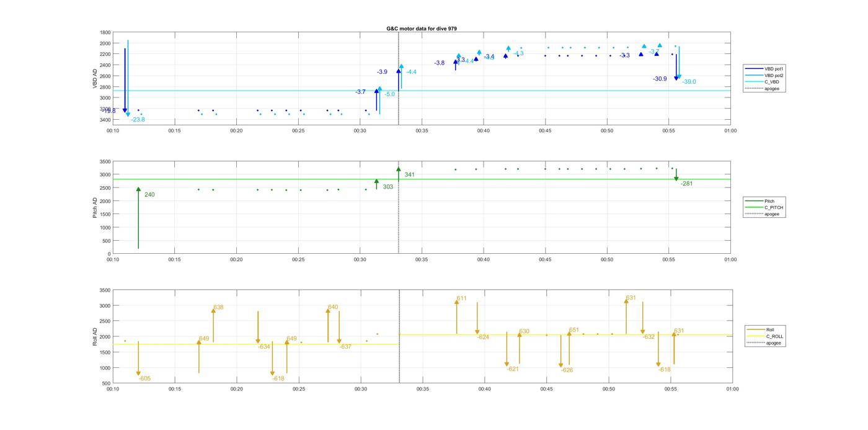
Task: Click the '3400' tick on the VBD axis
Action: [105, 120]
